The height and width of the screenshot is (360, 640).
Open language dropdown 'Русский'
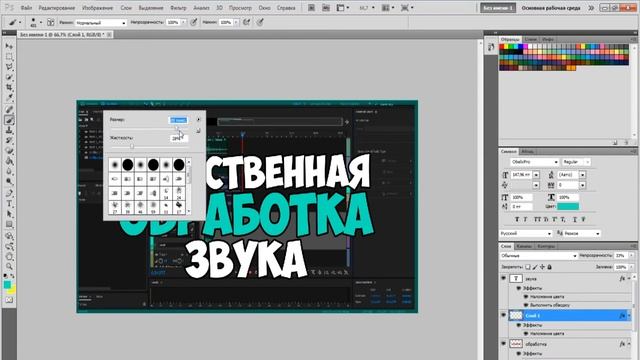click(x=526, y=233)
